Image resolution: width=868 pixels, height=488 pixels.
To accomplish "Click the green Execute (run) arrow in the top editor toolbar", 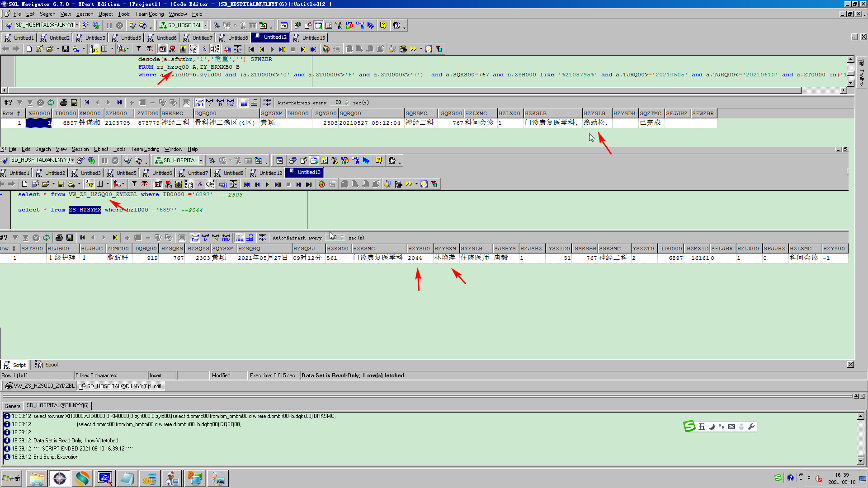I will click(272, 49).
